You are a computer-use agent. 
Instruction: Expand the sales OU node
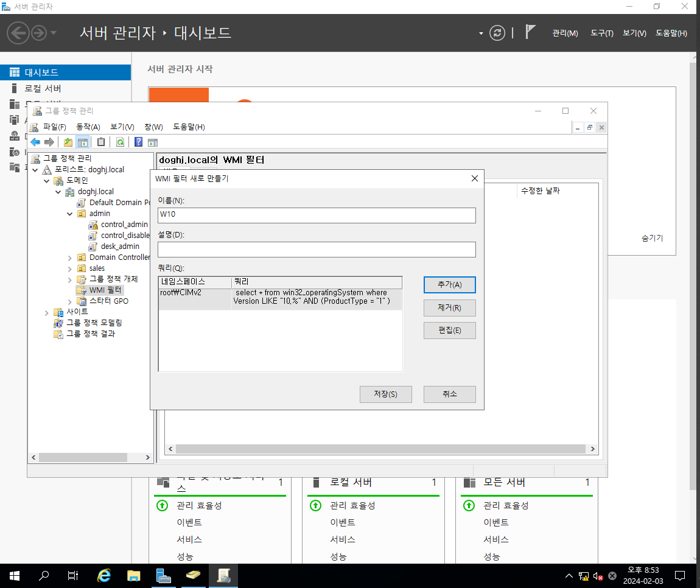coord(69,269)
